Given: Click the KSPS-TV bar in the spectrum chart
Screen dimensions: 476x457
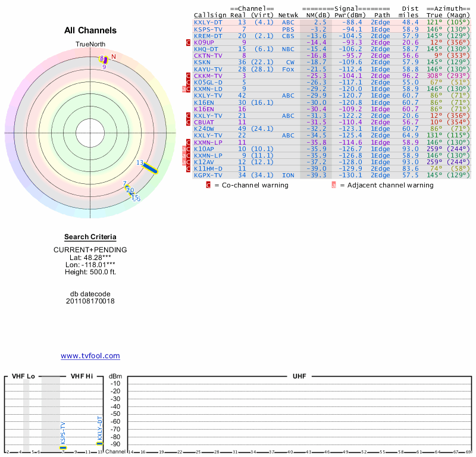Looking at the screenshot, I should tap(63, 448).
